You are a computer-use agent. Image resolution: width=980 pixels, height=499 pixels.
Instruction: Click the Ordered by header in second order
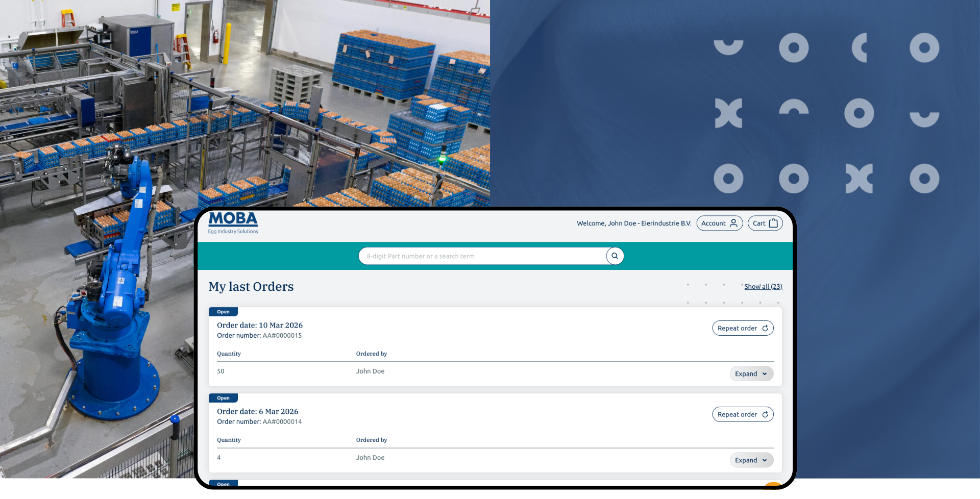pos(372,440)
